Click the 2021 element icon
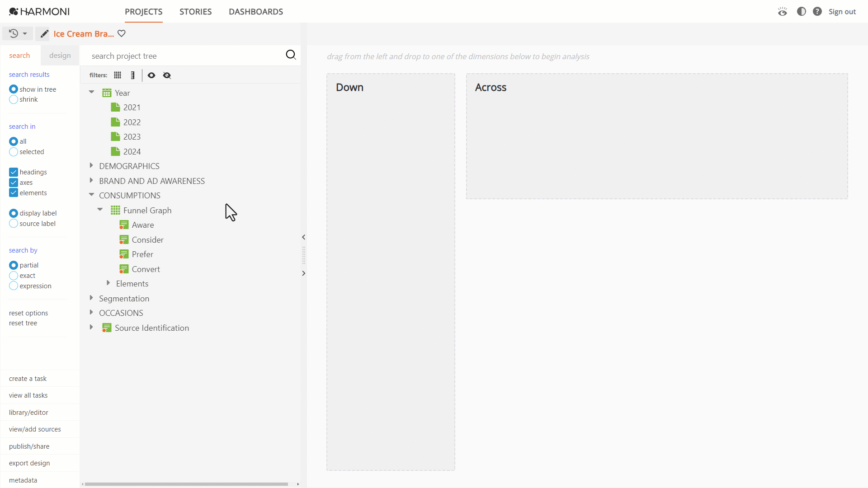 coord(115,108)
